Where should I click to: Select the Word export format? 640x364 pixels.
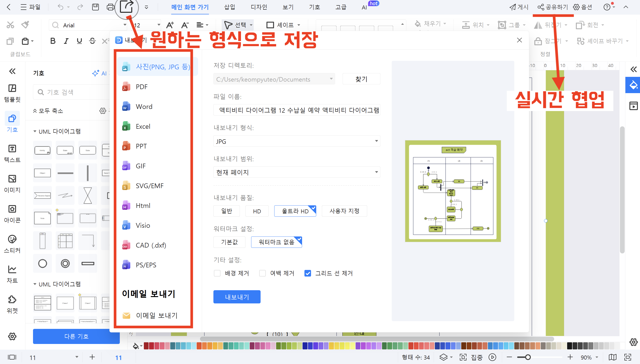(144, 106)
